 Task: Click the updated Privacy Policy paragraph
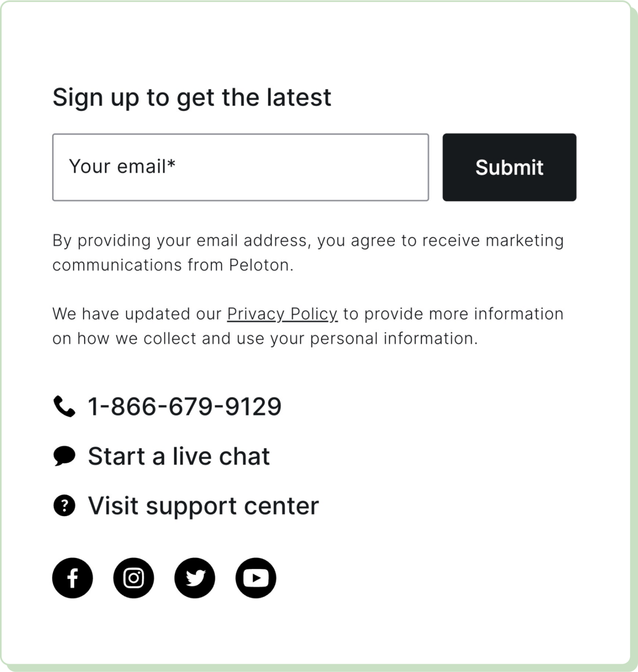(x=307, y=325)
